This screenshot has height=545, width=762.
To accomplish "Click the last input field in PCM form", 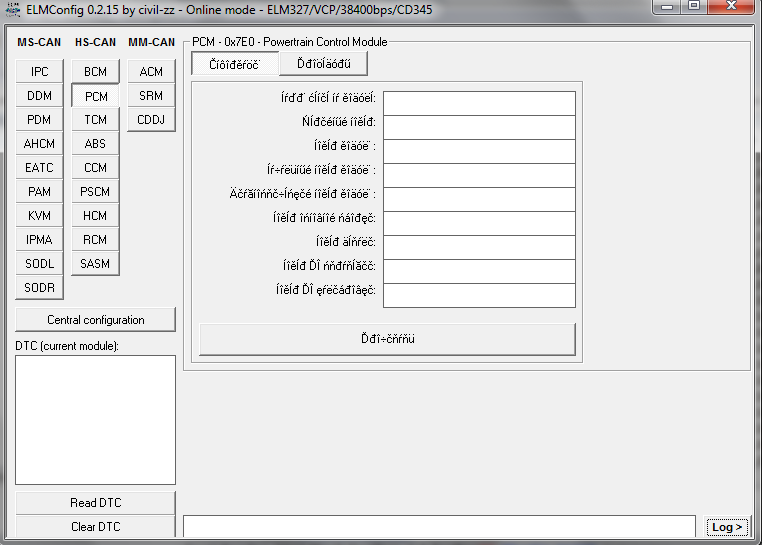I will 478,295.
